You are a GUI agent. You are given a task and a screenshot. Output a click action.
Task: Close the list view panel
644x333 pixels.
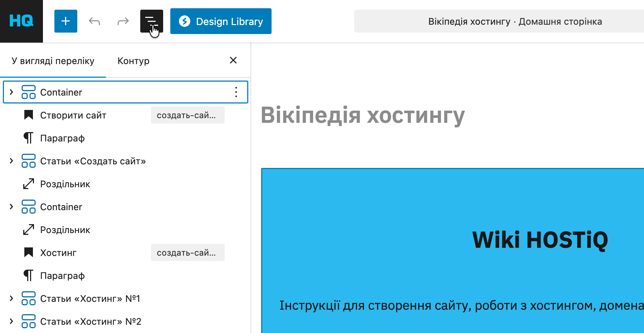tap(233, 60)
